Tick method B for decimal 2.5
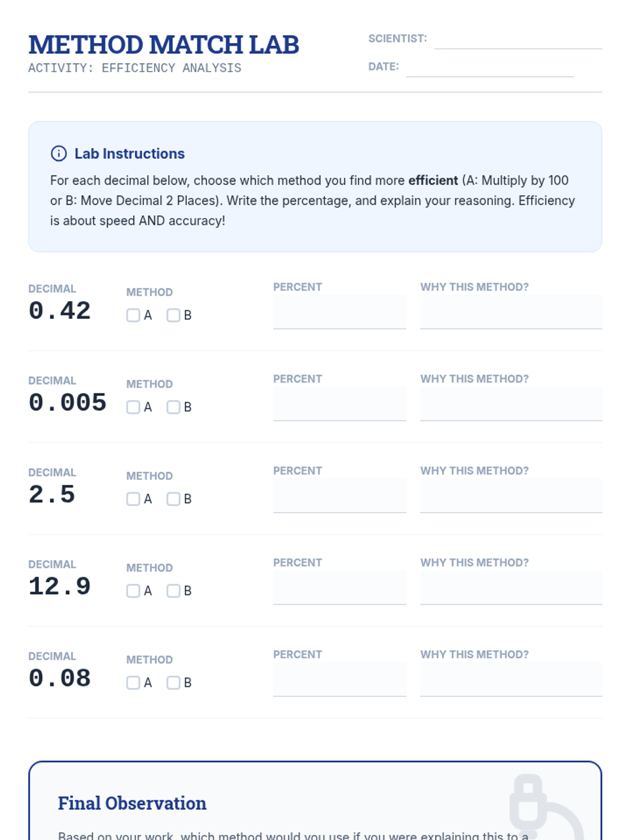 point(173,499)
